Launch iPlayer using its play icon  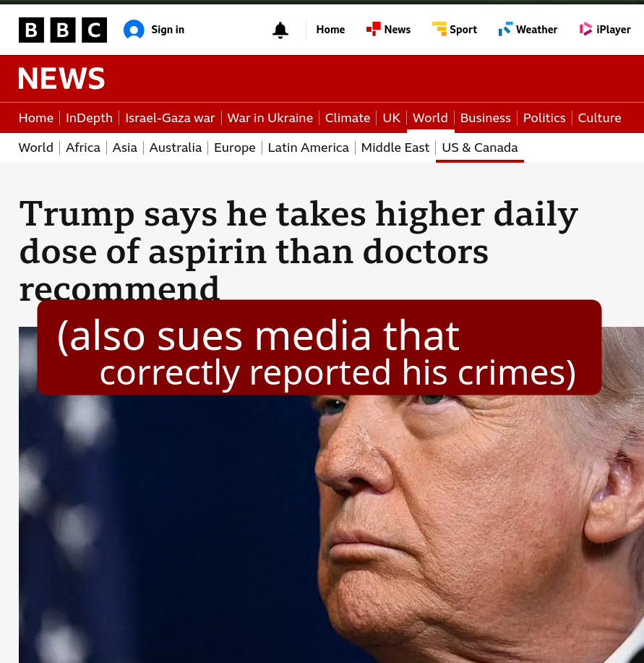[x=585, y=28]
